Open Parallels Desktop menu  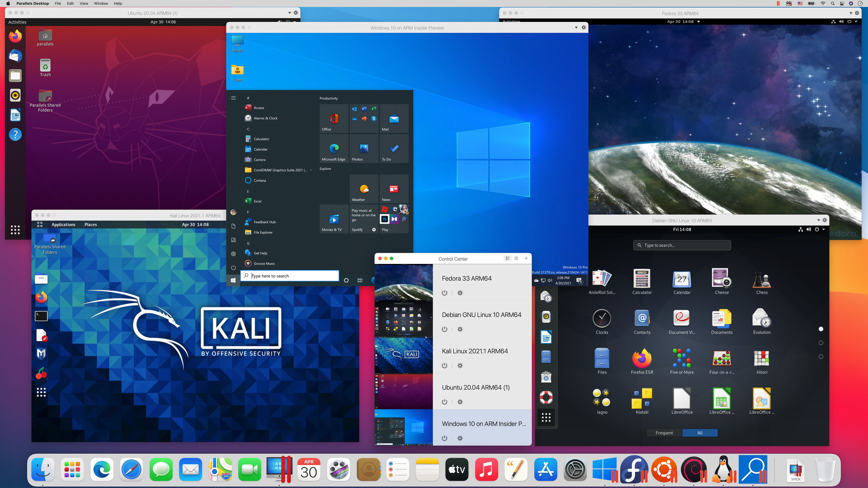click(33, 3)
